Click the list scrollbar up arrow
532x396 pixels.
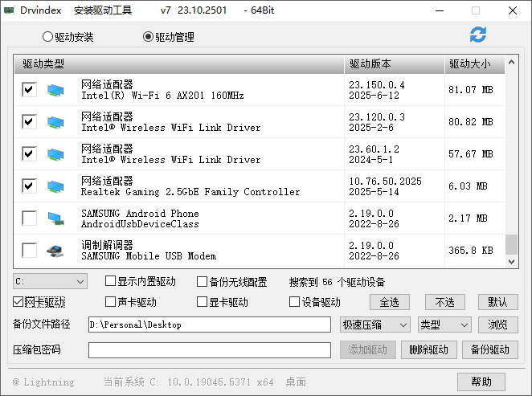[x=511, y=62]
